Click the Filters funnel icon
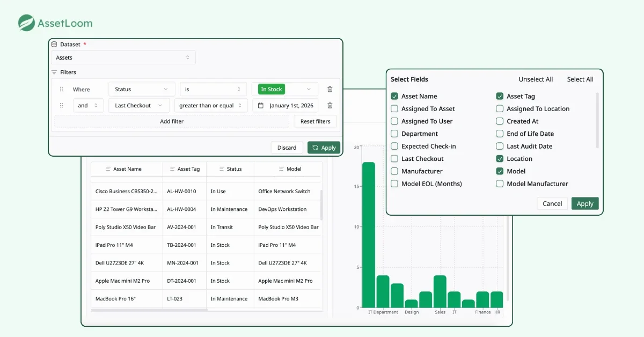 click(54, 72)
